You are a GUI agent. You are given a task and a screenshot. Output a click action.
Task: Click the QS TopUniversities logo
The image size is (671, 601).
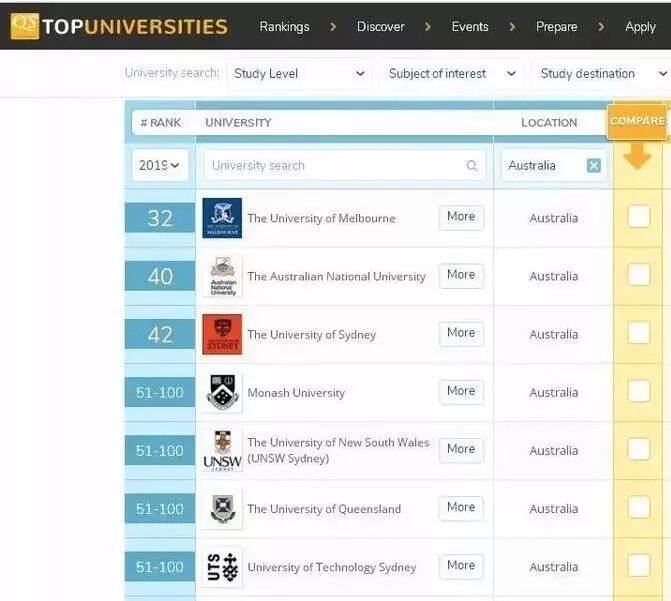coord(119,26)
